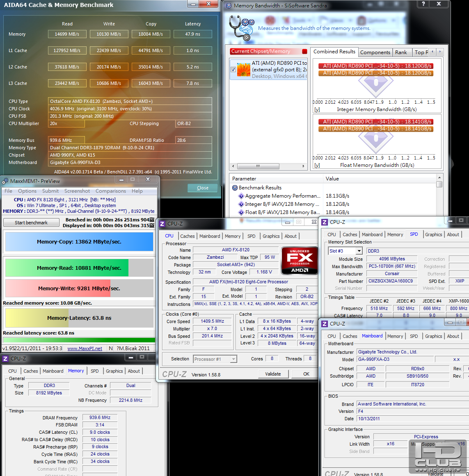This screenshot has width=469, height=476.
Task: Open MaxxMEM Options menu
Action: click(27, 191)
